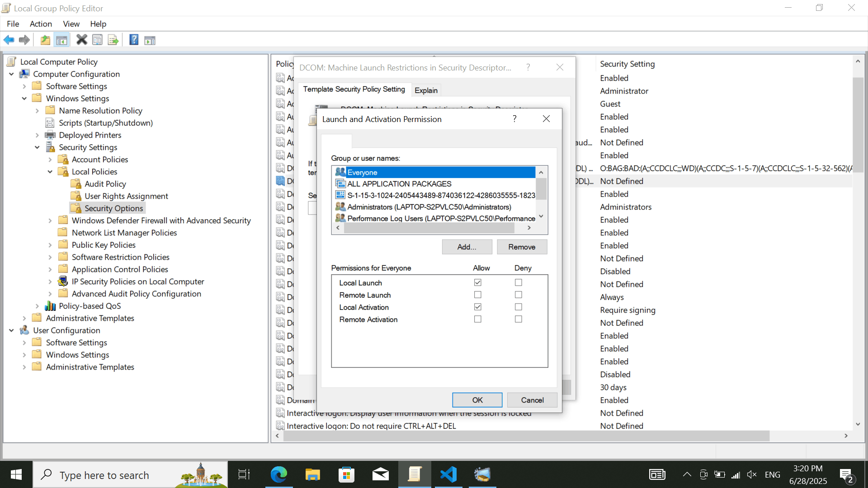Check Allow for Remote Launch
The height and width of the screenshot is (488, 868).
point(477,295)
